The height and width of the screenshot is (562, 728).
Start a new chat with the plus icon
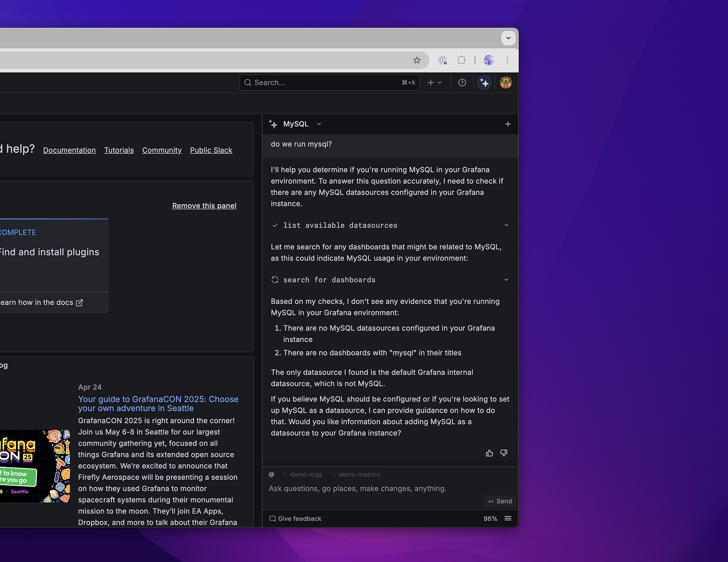point(508,124)
